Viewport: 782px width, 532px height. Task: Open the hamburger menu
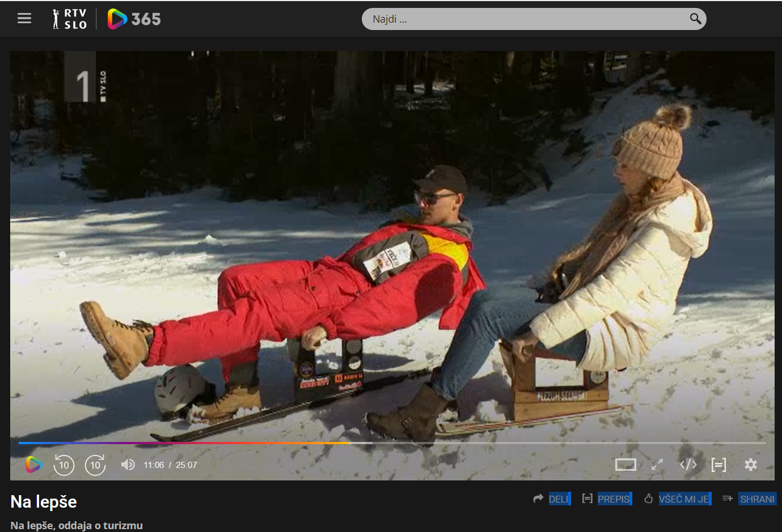[24, 19]
